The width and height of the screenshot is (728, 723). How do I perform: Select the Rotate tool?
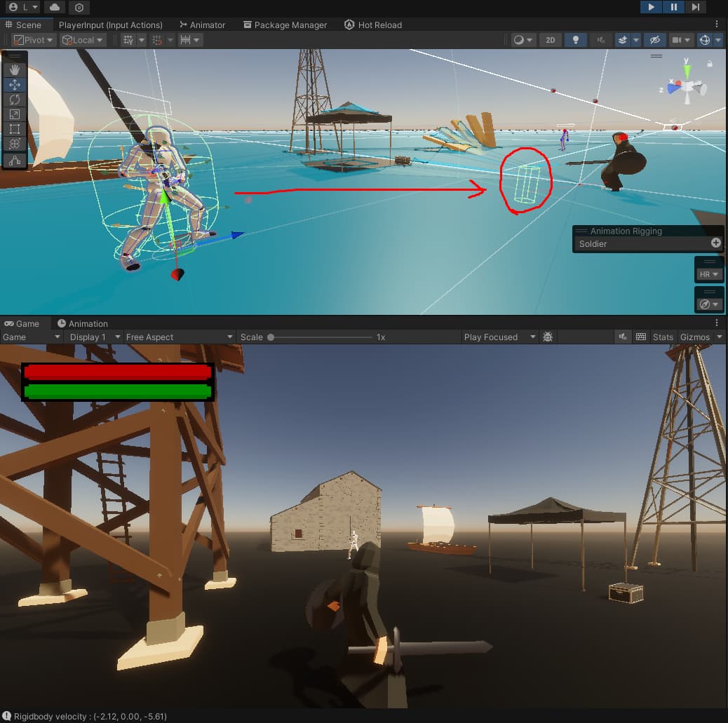tap(15, 99)
